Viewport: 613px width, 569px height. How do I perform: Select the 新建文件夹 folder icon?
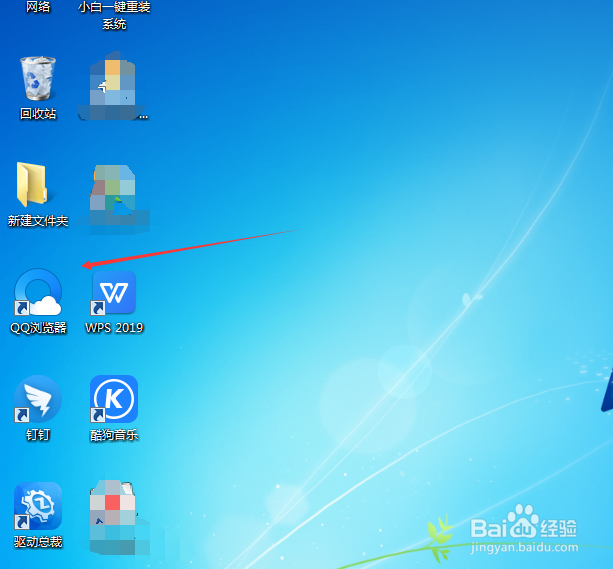[32, 184]
